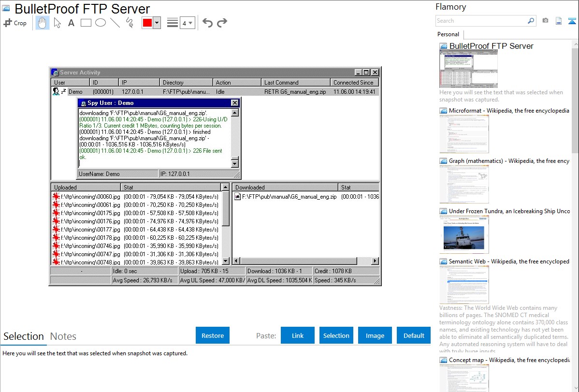Click the icon beside the Graph (mathematics) title
Viewport: 579px width, 392px height.
[443, 161]
